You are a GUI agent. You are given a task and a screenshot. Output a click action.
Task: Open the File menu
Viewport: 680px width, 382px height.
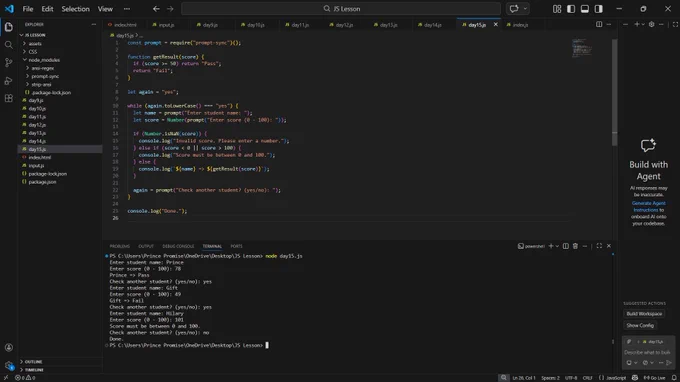[28, 9]
